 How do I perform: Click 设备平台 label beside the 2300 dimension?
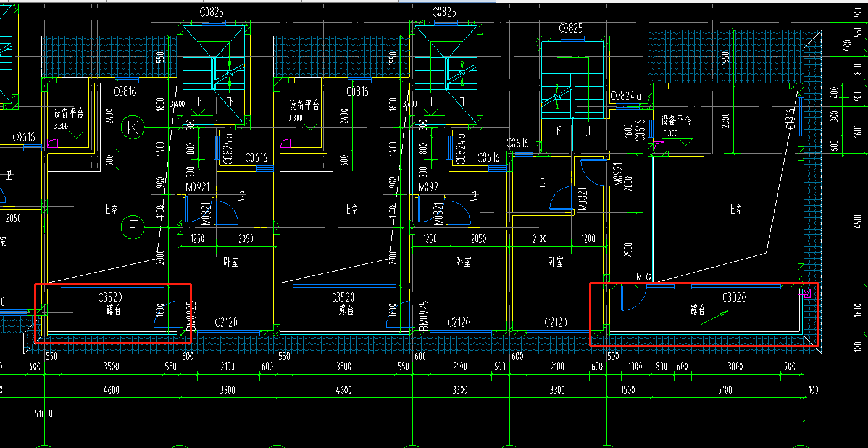676,120
